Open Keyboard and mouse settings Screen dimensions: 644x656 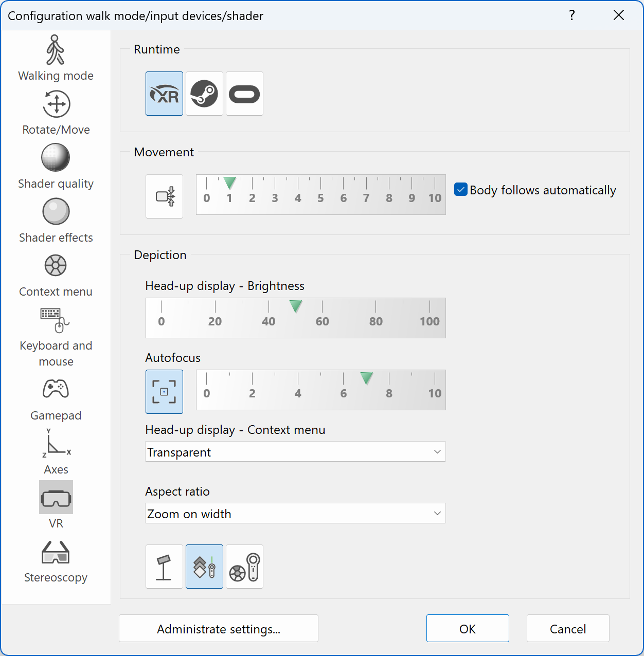click(56, 337)
